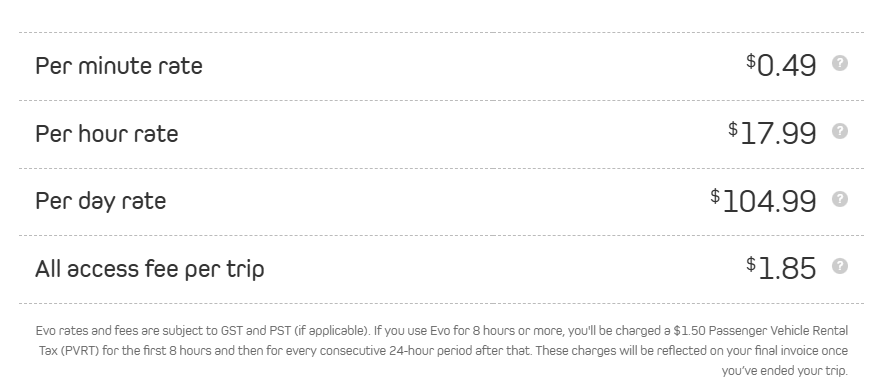Select the 'All access fee per trip' label
Viewport: 882px width, 391px height.
tap(150, 269)
